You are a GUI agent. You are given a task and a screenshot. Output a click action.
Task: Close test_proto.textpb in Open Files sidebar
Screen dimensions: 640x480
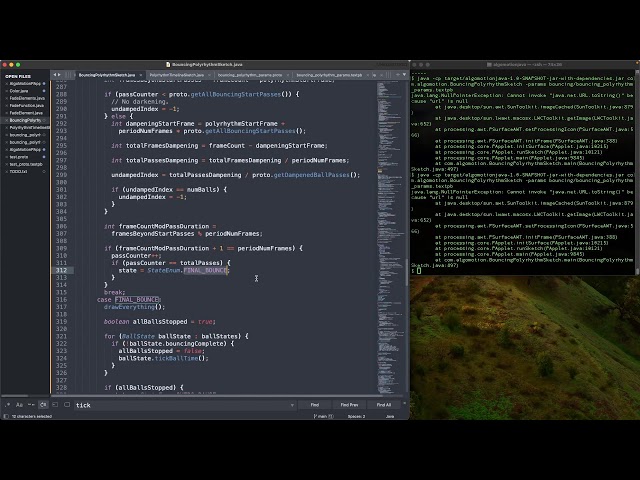coord(7,164)
